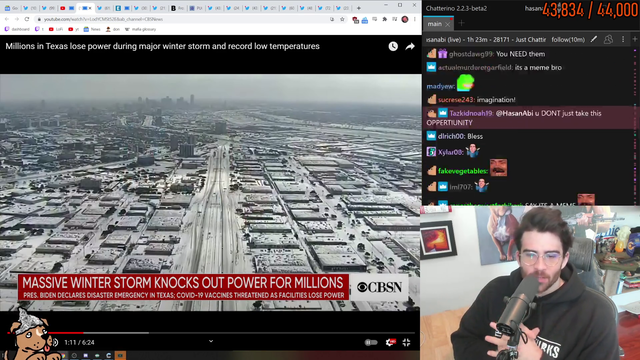640x360 pixels.
Task: Click the video title about Texas power
Action: (x=162, y=46)
